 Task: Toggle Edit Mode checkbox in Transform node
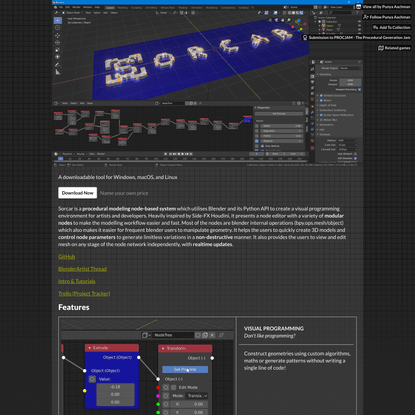pos(173,387)
